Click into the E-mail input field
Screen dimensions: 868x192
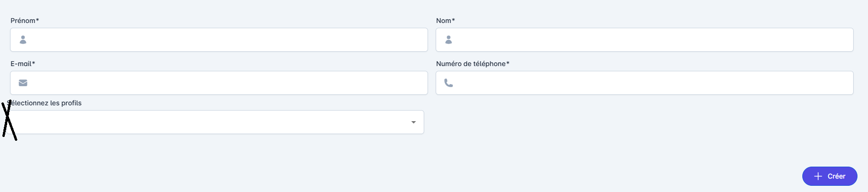225,83
